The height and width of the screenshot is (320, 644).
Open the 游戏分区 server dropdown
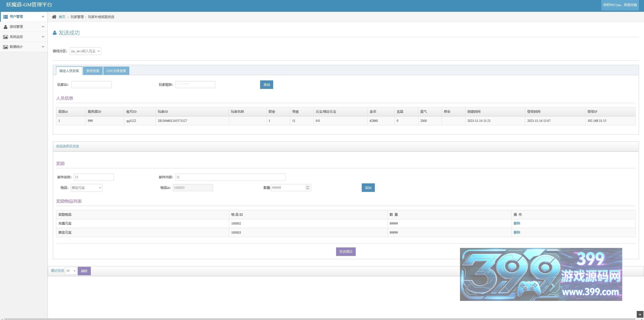(x=86, y=51)
